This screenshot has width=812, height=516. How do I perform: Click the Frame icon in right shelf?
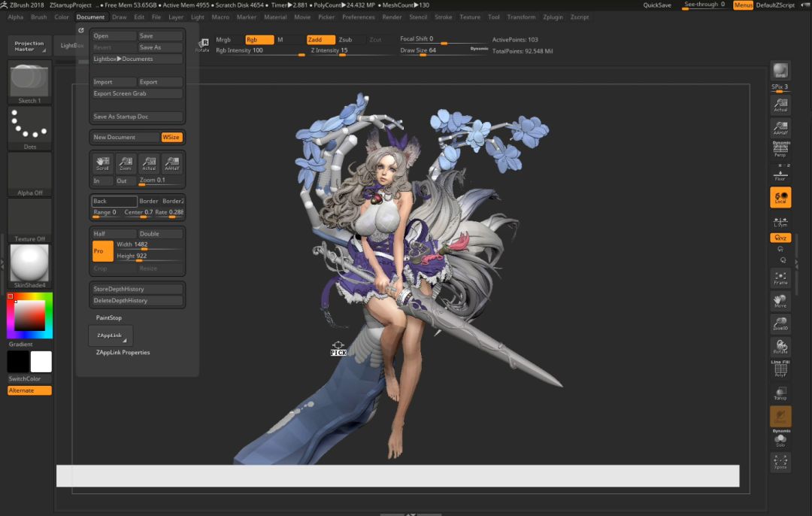click(780, 278)
